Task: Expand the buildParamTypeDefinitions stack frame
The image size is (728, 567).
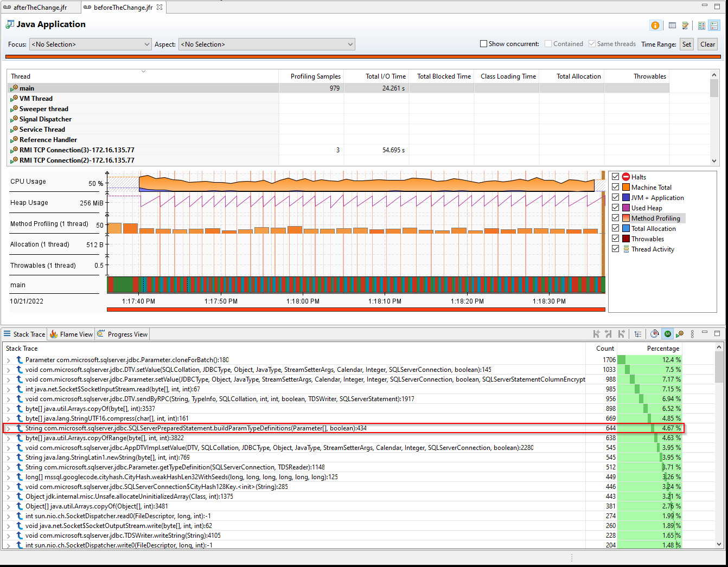Action: [8, 428]
